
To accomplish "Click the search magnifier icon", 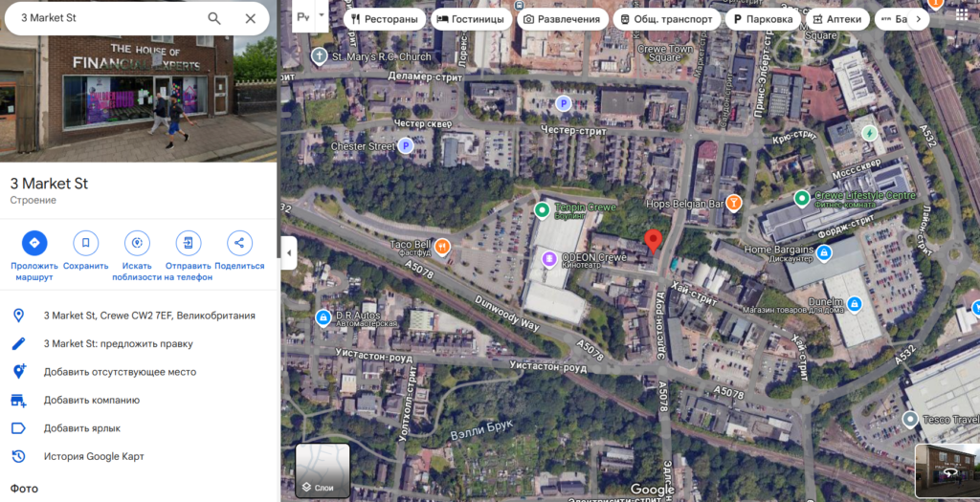I will [x=214, y=19].
